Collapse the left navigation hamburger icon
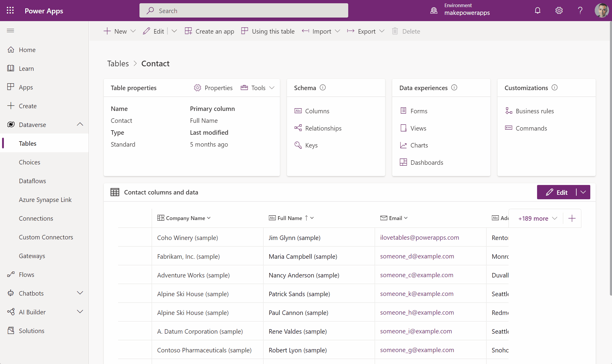This screenshot has height=364, width=612. click(x=10, y=30)
